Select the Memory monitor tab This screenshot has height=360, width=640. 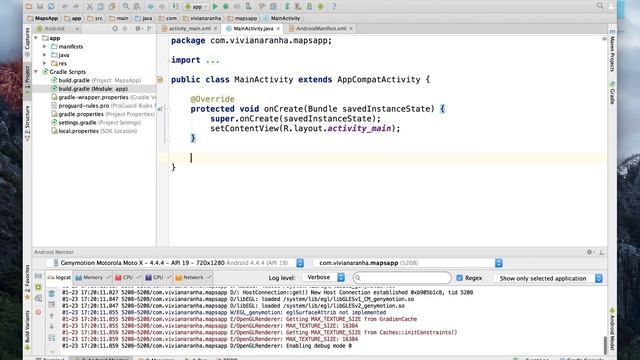(93, 278)
